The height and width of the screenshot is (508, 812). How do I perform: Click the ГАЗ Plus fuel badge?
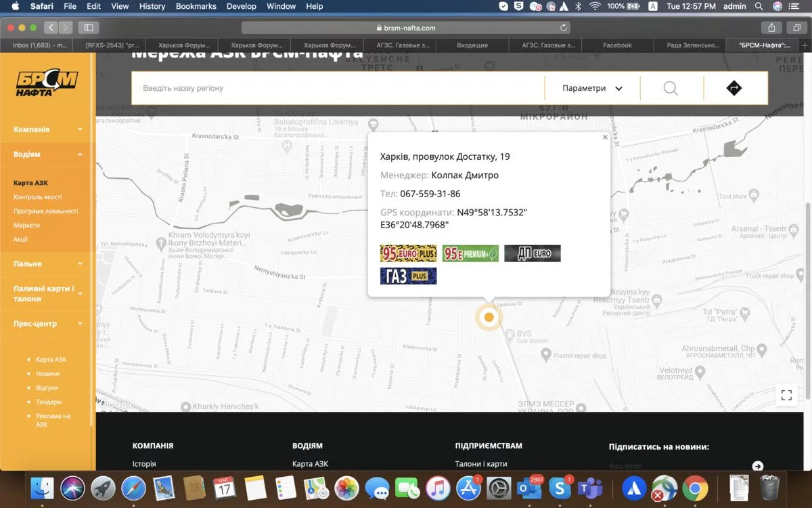tap(409, 276)
